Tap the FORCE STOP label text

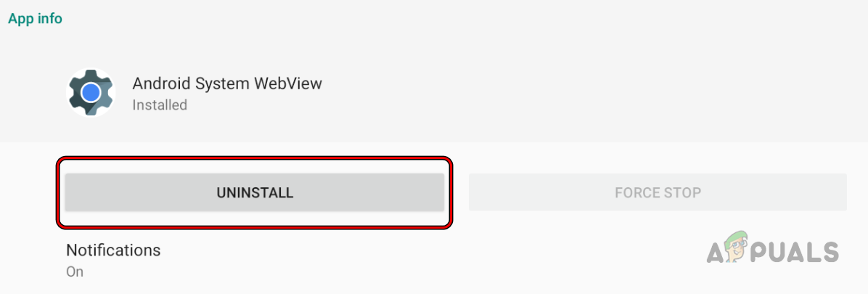[658, 193]
